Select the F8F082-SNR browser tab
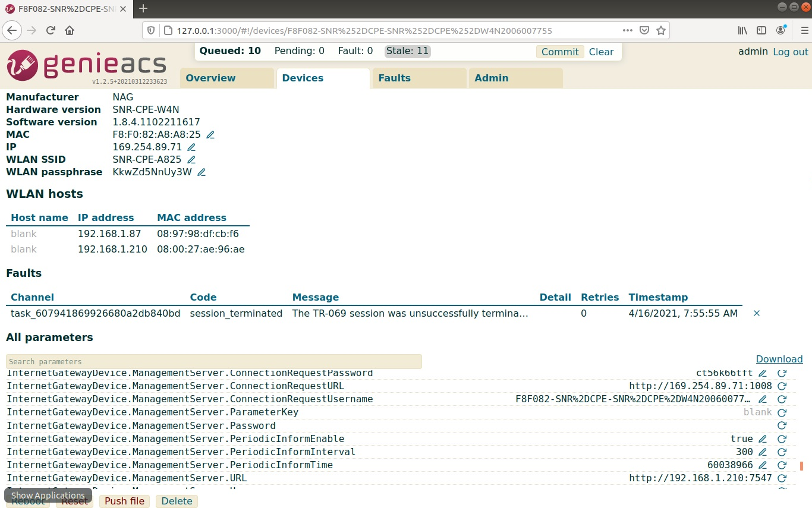The image size is (812, 508). [x=65, y=8]
